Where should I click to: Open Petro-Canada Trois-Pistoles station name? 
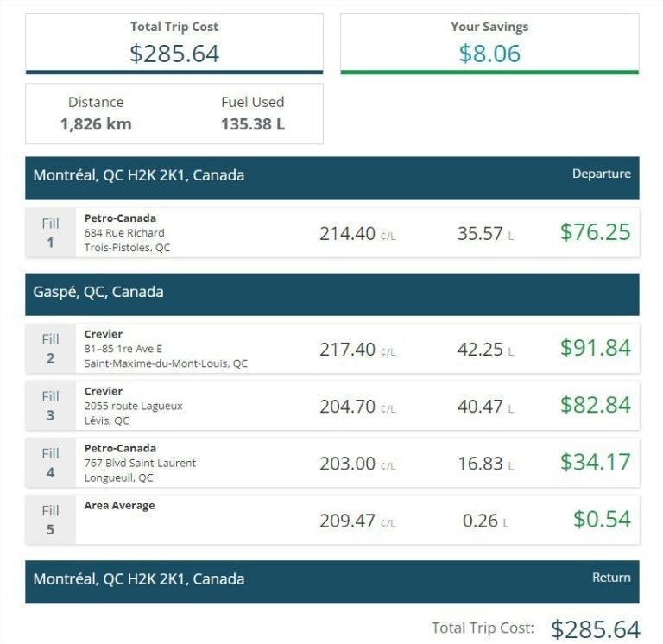(x=120, y=218)
